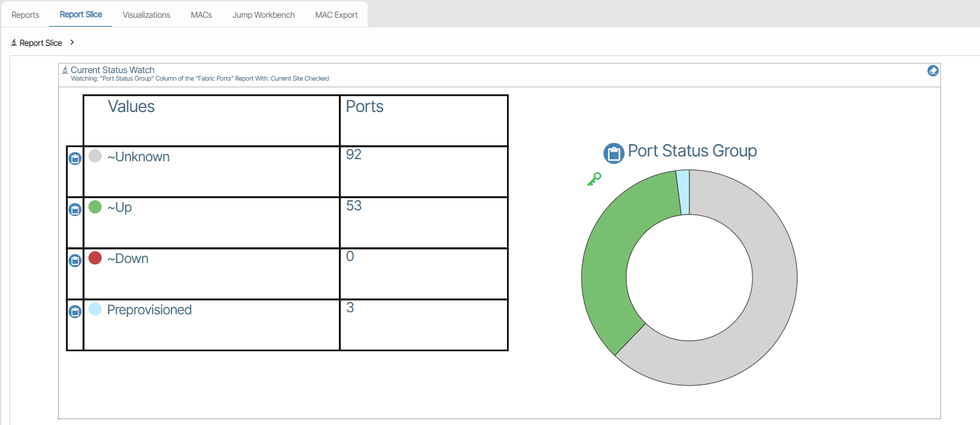Click the green key icon above the chart
Screen dimensions: 980x425
coord(594,180)
